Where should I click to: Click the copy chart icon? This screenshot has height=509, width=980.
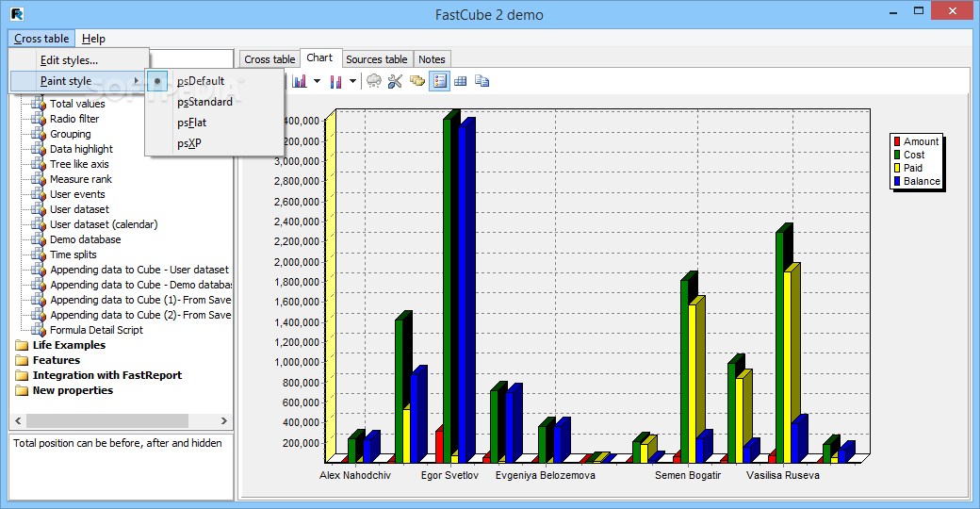tap(482, 81)
